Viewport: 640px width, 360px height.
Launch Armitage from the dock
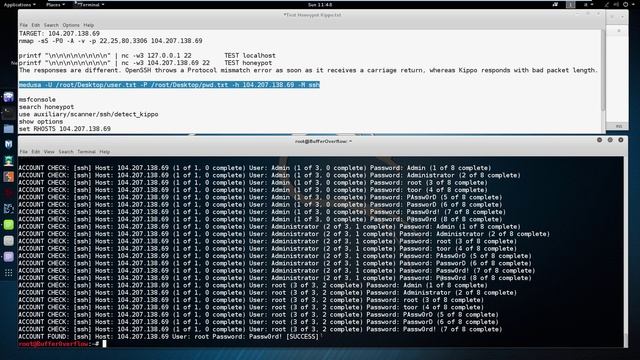pyautogui.click(x=9, y=161)
